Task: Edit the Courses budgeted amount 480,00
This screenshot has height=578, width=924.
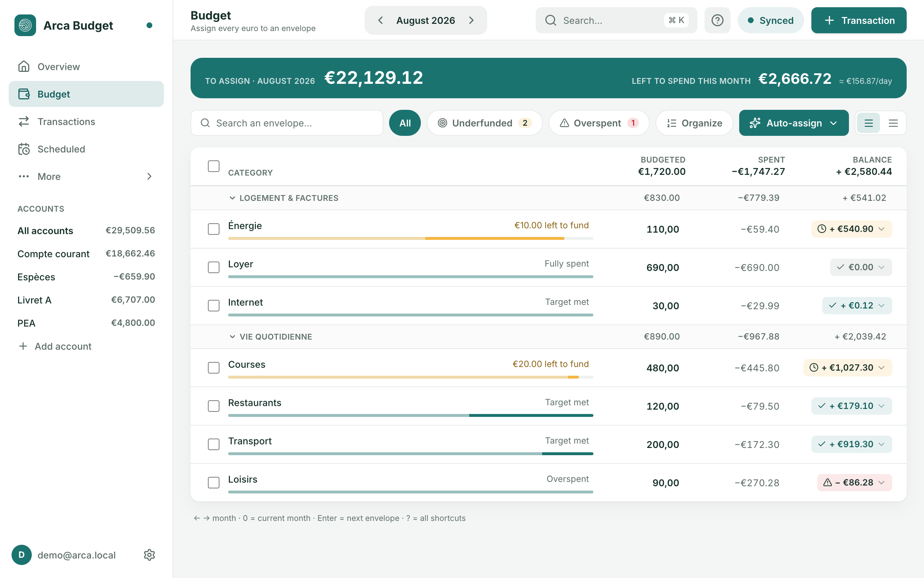Action: point(662,368)
